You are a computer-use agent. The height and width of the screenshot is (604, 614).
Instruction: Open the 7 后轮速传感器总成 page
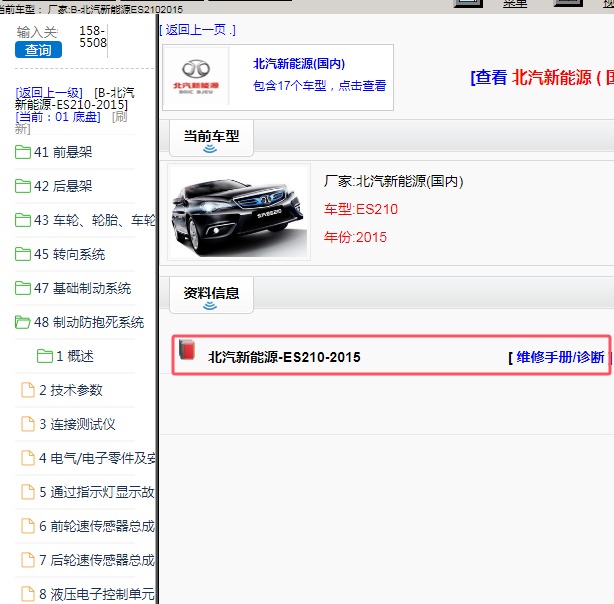point(97,560)
